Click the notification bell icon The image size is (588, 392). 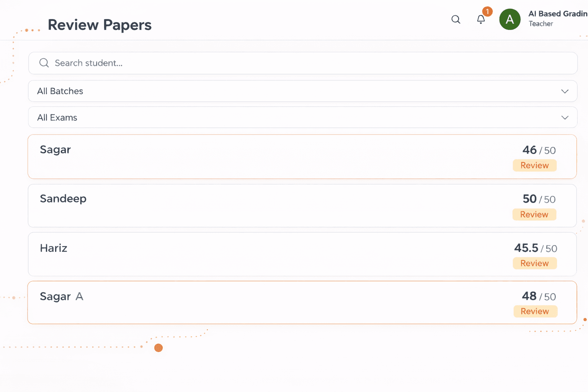[481, 19]
